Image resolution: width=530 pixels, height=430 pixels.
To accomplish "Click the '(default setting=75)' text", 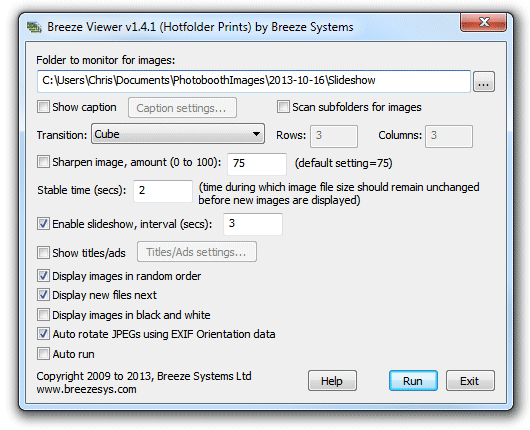I will (x=343, y=163).
